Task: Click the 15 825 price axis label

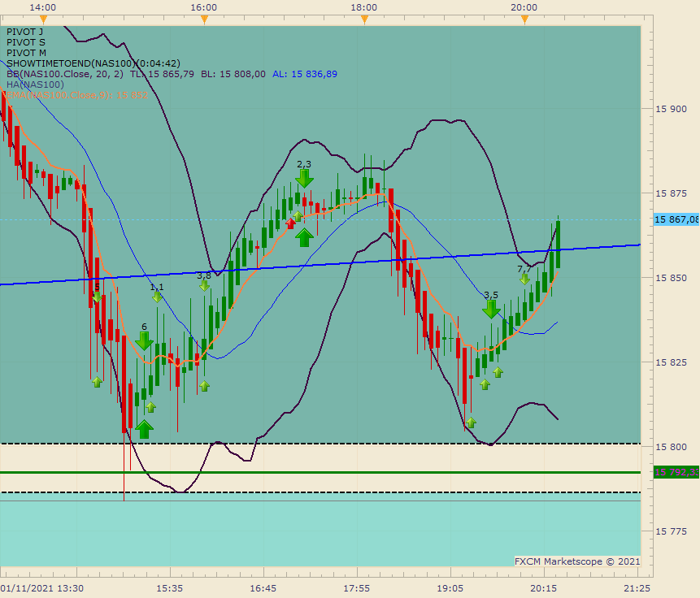Action: pos(671,362)
